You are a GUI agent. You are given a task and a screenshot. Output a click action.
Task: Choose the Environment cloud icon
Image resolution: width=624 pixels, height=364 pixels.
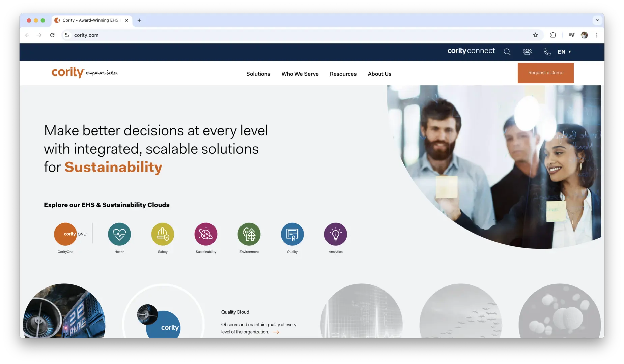[249, 234]
